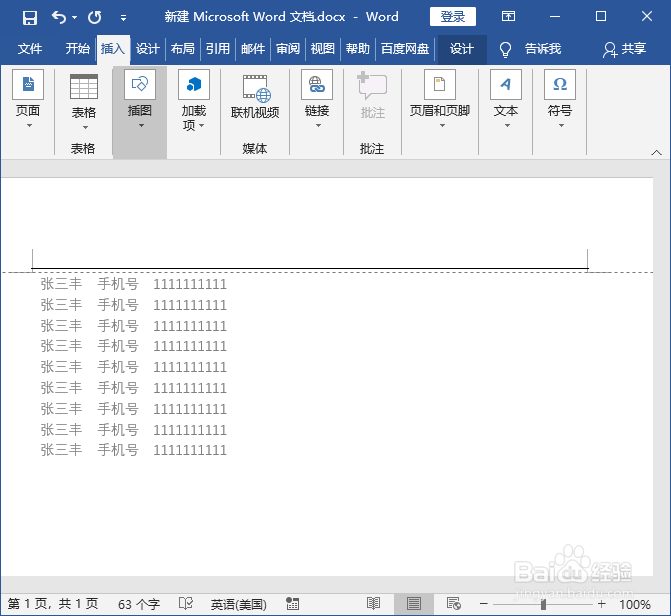Click the zoom out minus button
This screenshot has width=671, height=616.
pyautogui.click(x=484, y=604)
